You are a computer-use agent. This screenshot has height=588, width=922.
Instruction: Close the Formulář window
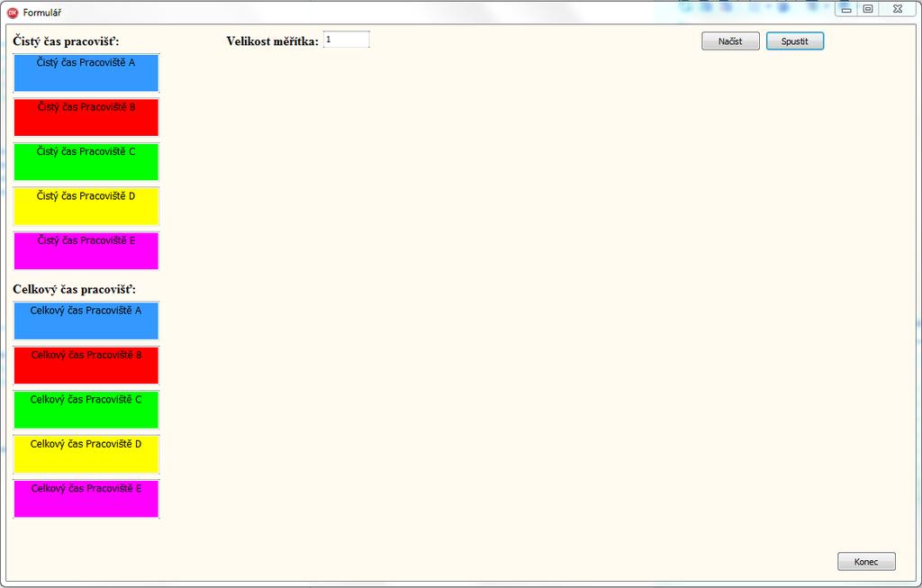pos(898,9)
